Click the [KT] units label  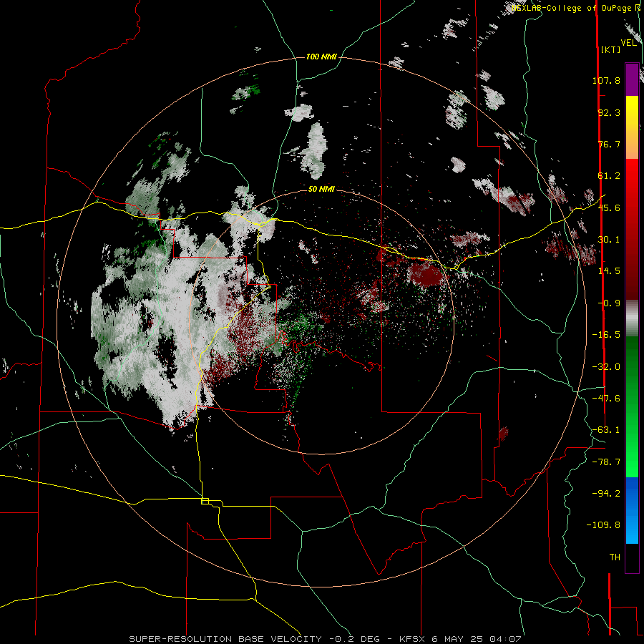tap(611, 49)
